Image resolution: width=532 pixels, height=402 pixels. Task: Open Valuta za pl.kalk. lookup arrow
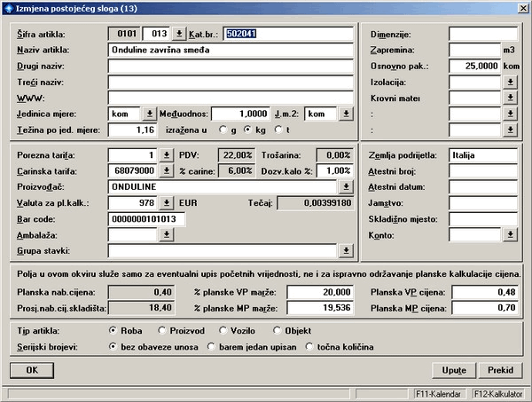[167, 203]
